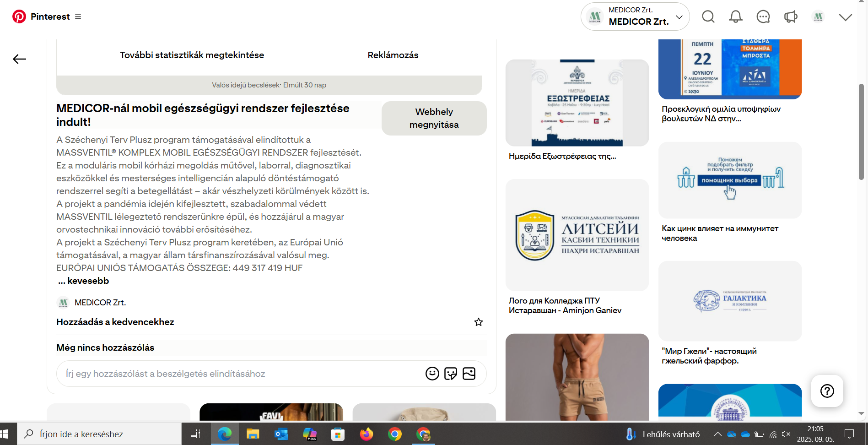Viewport: 868px width, 445px height.
Task: Click the megaphone updates icon
Action: 790,17
